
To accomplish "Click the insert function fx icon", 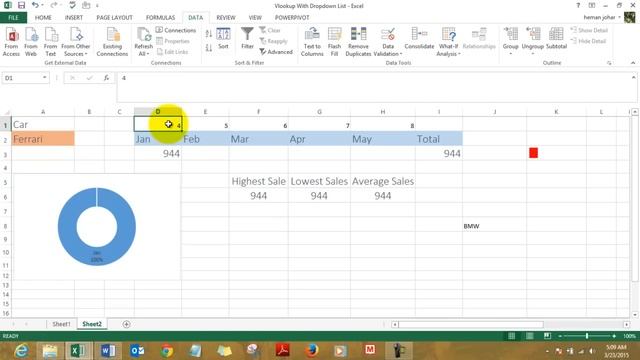I will (107, 78).
